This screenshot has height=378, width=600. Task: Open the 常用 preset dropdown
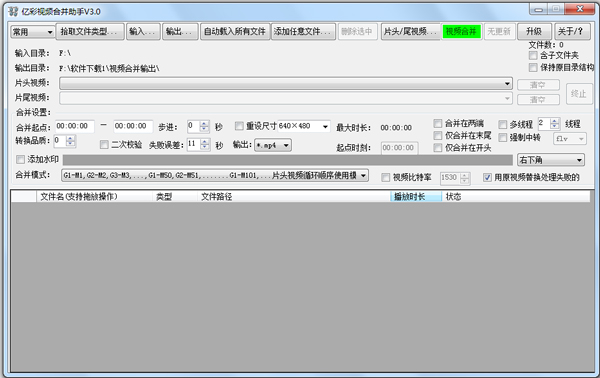point(32,32)
